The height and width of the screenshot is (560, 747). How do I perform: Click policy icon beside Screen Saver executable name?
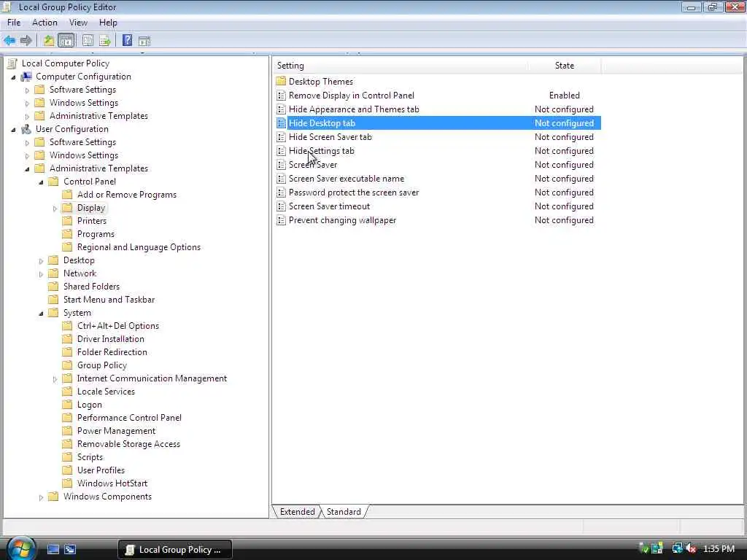click(x=281, y=179)
